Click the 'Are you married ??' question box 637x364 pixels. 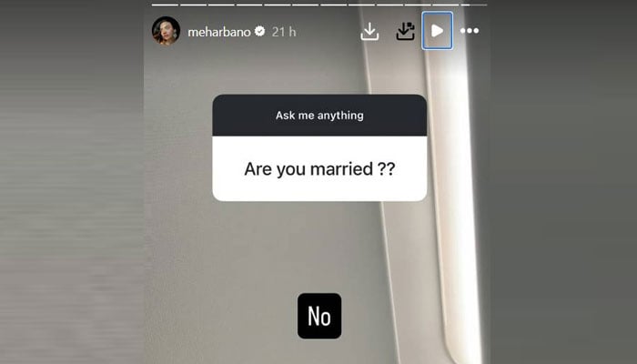pos(319,168)
